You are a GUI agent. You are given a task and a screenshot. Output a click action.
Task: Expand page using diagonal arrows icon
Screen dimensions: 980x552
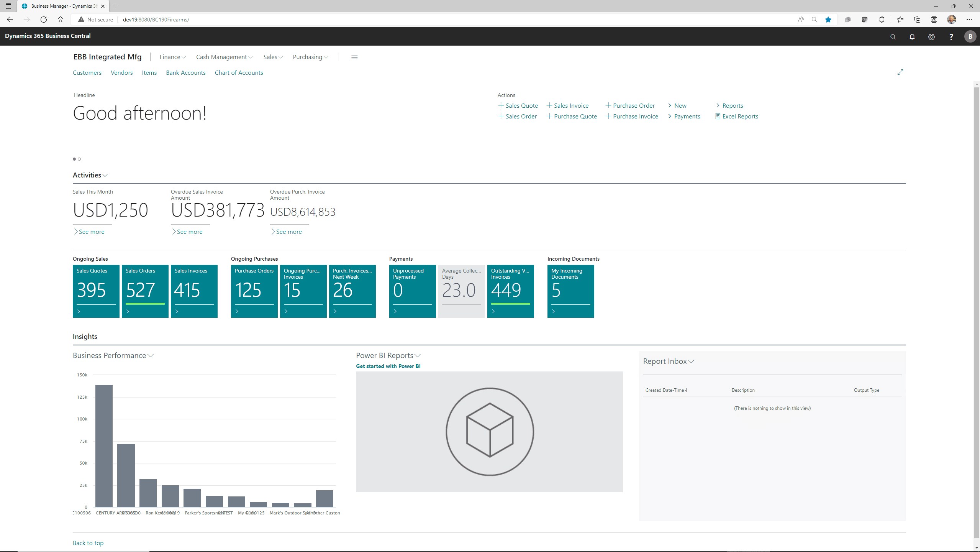(900, 72)
